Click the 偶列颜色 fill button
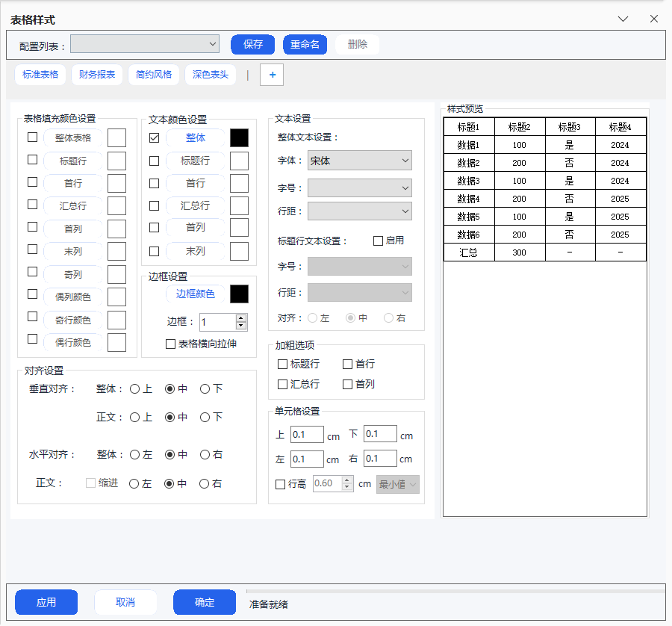 tap(73, 297)
